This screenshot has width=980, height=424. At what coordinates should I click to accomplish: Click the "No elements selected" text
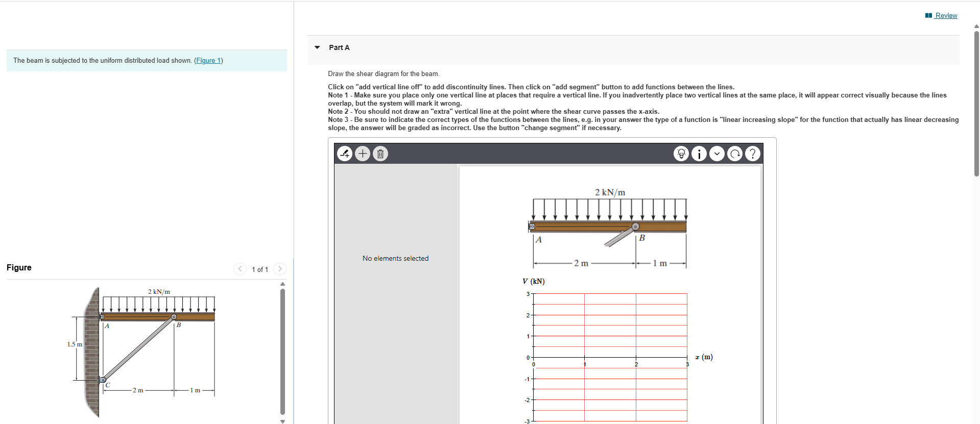(396, 258)
